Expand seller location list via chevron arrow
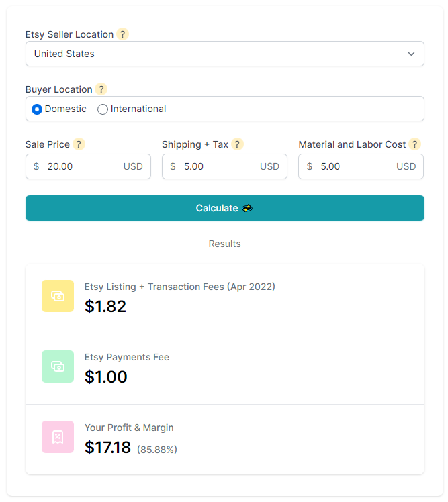Viewport: 448px width, 502px height. click(411, 54)
